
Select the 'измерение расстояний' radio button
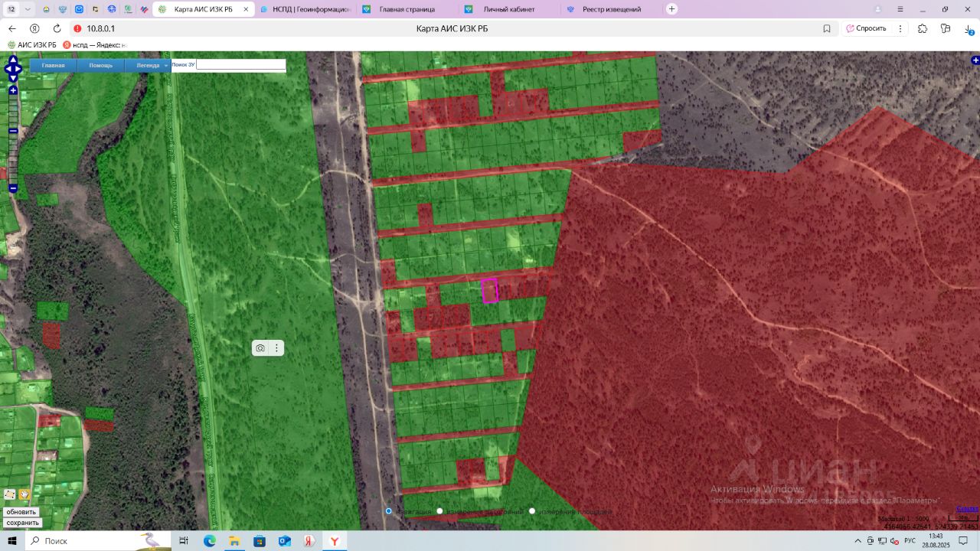[x=440, y=511]
